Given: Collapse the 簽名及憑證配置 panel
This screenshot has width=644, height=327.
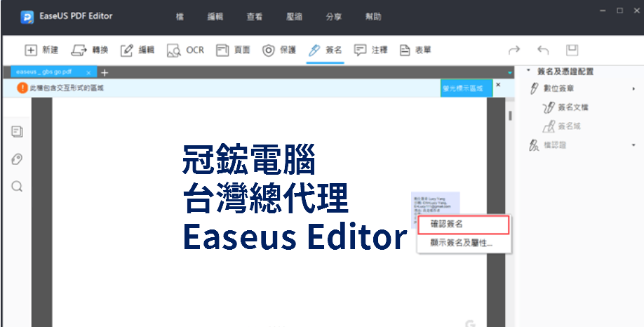Looking at the screenshot, I should point(528,71).
